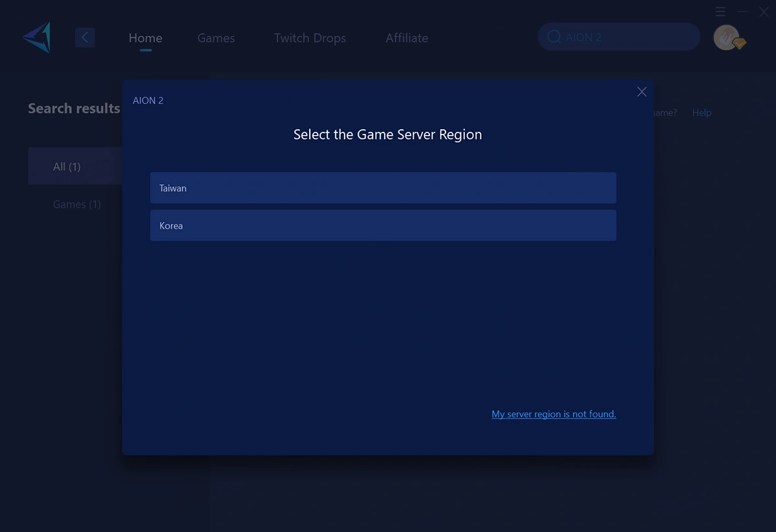Click 'My server region is not found' link
776x532 pixels.
click(x=554, y=414)
